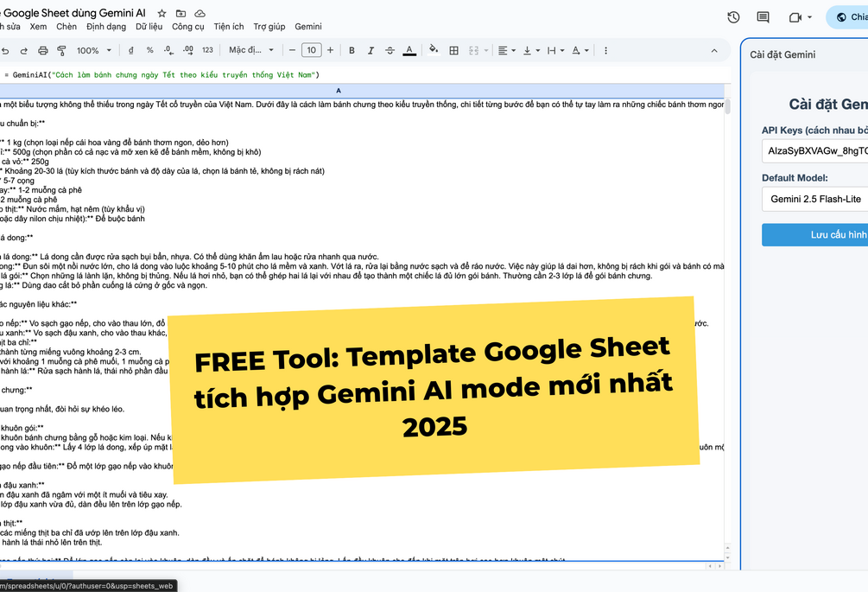Open the Default Model Gemini 2.5 Flash-Lite dropdown
The height and width of the screenshot is (592, 868).
coord(814,199)
